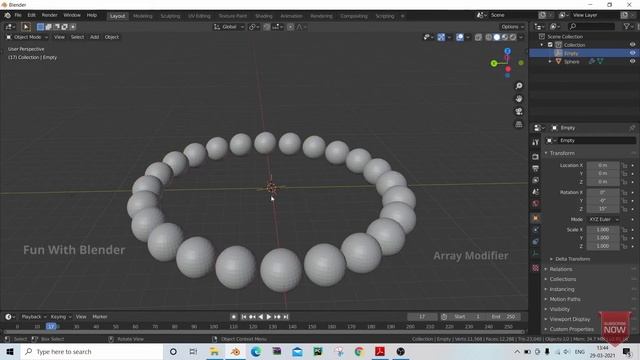The width and height of the screenshot is (640, 360).
Task: Click the Windows Start button
Action: 10,351
